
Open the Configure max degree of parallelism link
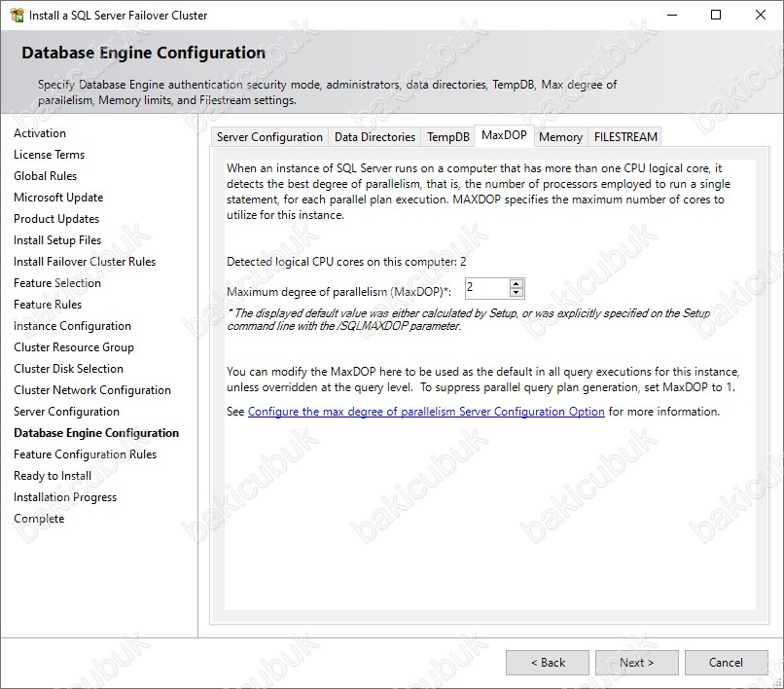[x=426, y=412]
